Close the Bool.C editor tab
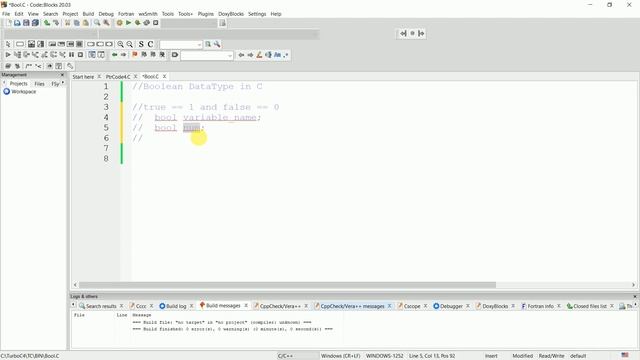This screenshot has height=360, width=640. [164, 76]
